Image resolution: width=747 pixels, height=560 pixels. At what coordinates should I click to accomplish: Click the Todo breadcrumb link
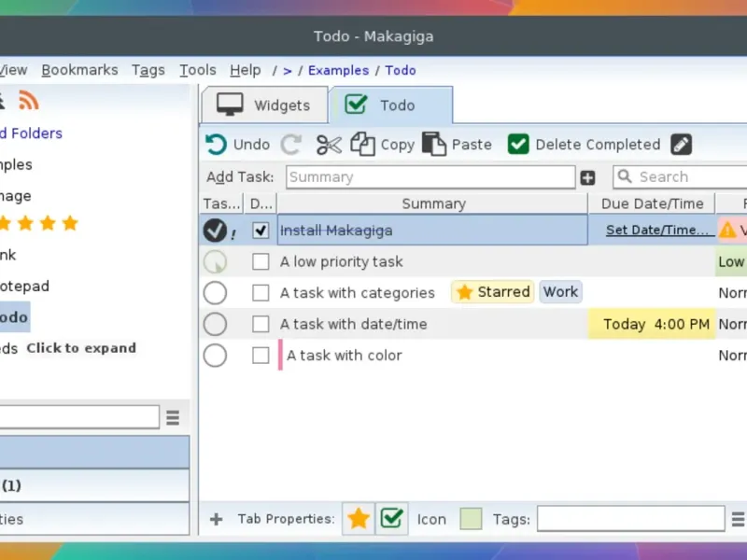tap(401, 71)
